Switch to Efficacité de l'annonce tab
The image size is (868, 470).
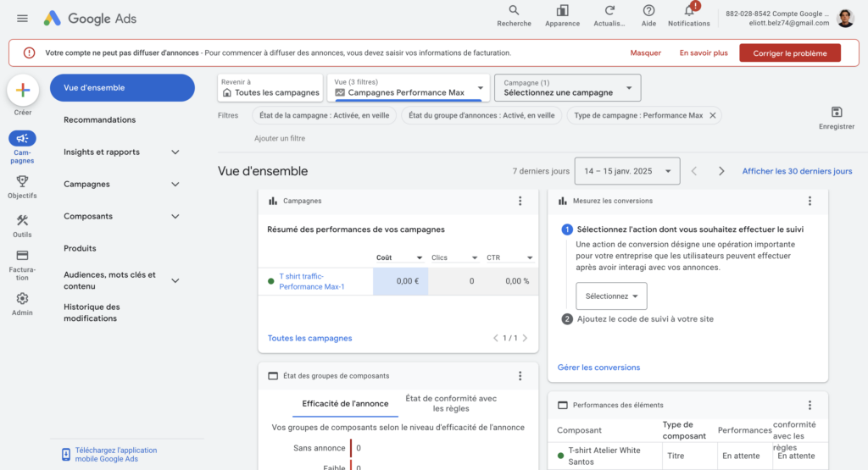(x=345, y=404)
